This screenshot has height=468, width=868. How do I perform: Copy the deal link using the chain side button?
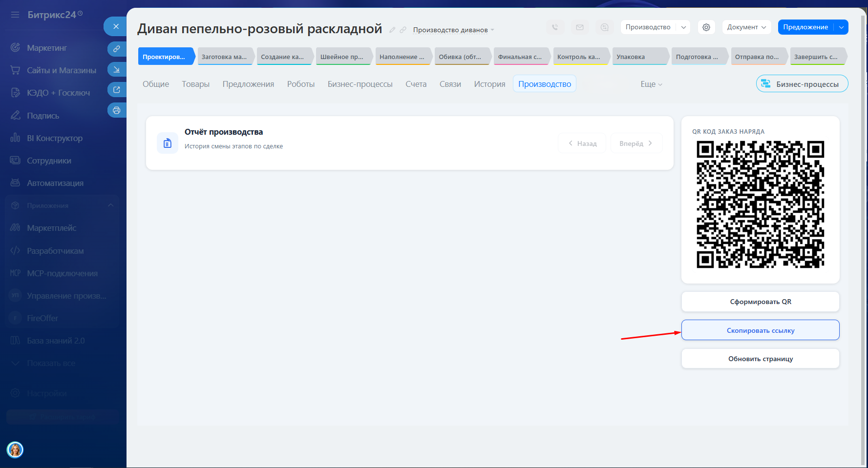(x=116, y=49)
